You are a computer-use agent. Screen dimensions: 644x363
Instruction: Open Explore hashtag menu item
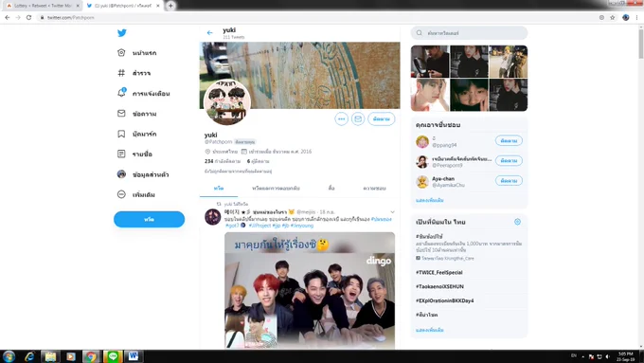pos(134,73)
